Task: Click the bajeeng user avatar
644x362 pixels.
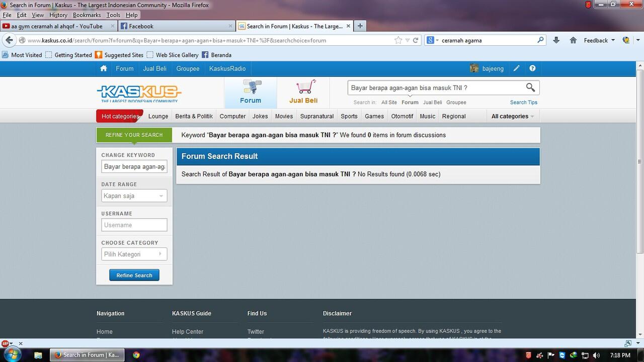Action: click(x=474, y=68)
